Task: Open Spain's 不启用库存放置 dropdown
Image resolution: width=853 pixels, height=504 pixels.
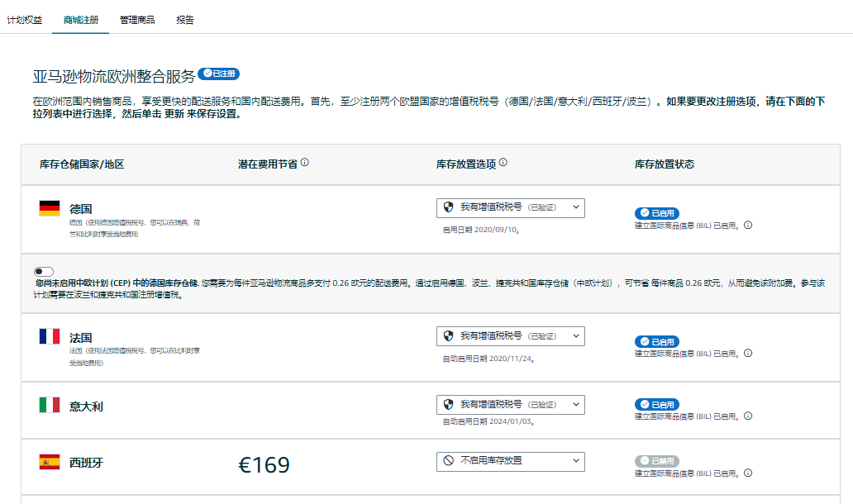Action: pyautogui.click(x=510, y=461)
